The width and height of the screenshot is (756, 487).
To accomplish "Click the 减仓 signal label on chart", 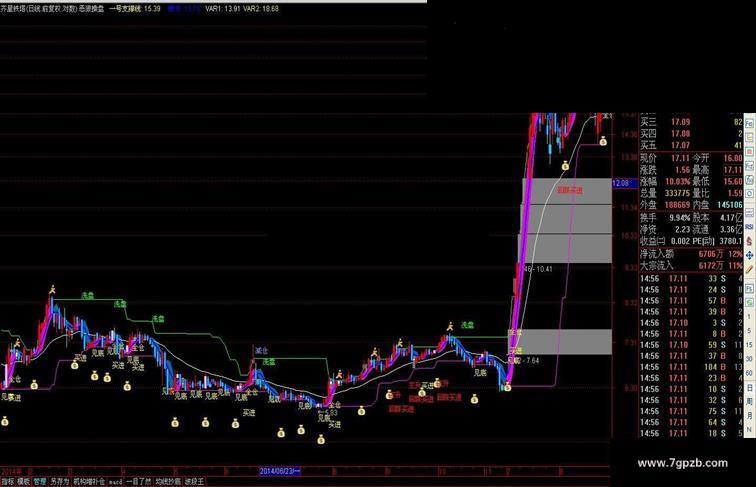I will point(261,351).
